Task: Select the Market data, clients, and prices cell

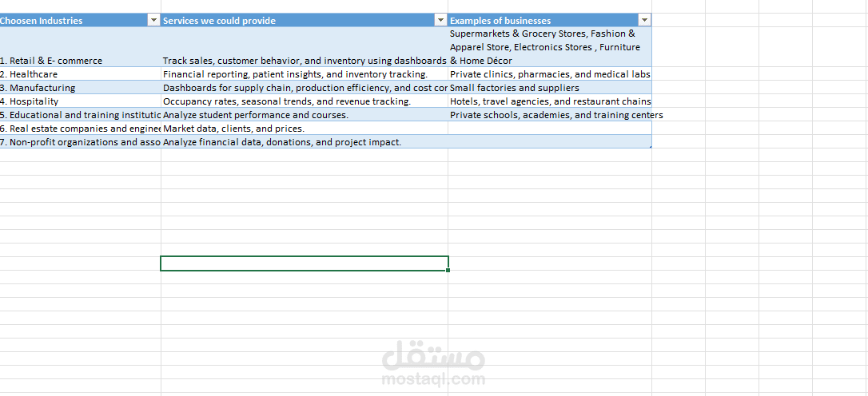Action: (305, 129)
